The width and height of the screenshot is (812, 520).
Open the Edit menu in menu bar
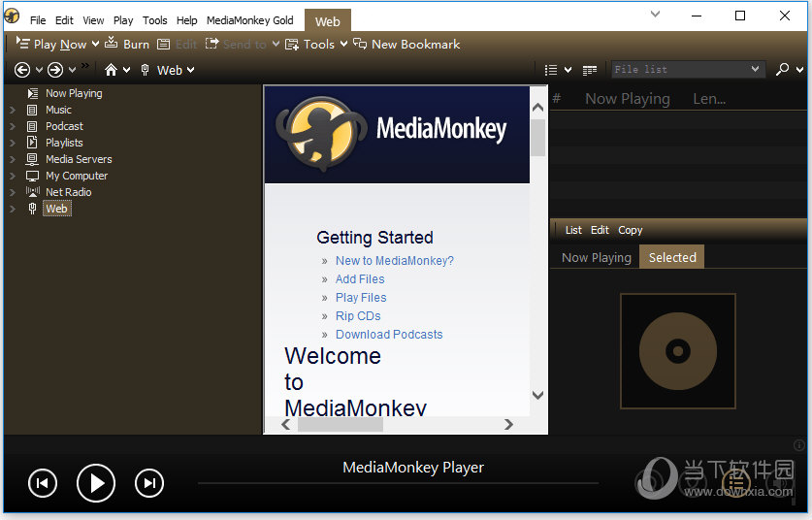click(x=64, y=20)
